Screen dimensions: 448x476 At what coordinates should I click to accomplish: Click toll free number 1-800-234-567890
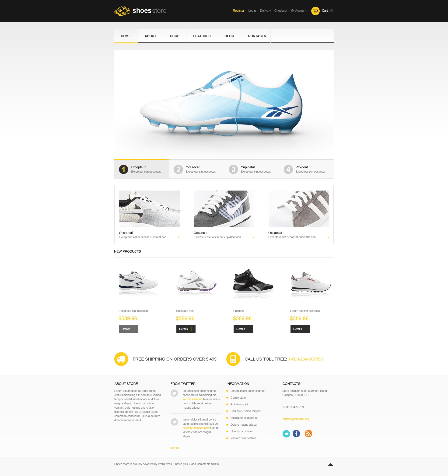point(305,359)
